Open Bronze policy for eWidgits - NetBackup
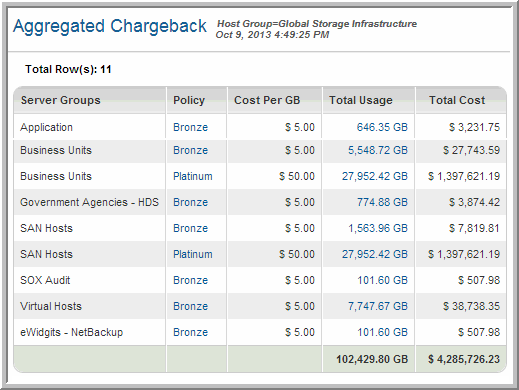 pos(190,332)
